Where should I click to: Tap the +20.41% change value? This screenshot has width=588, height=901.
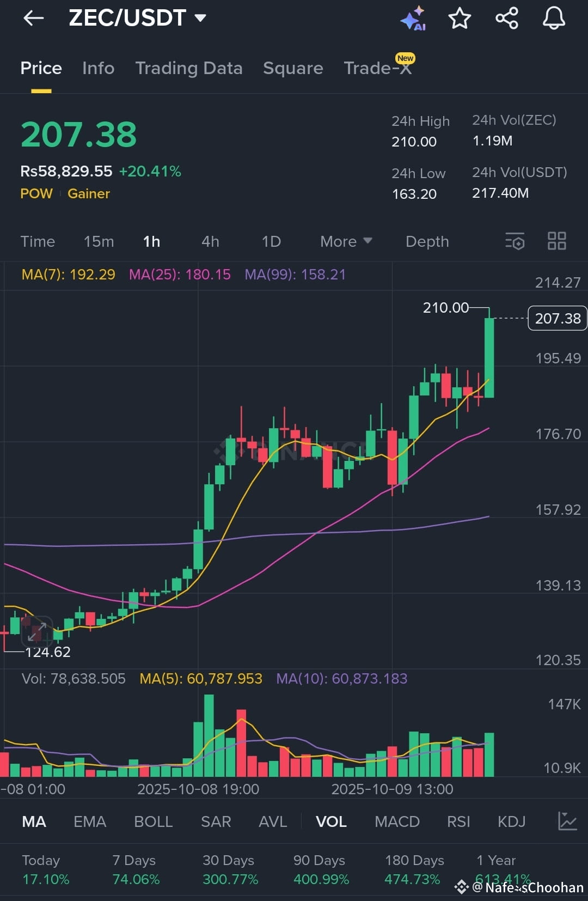(150, 171)
